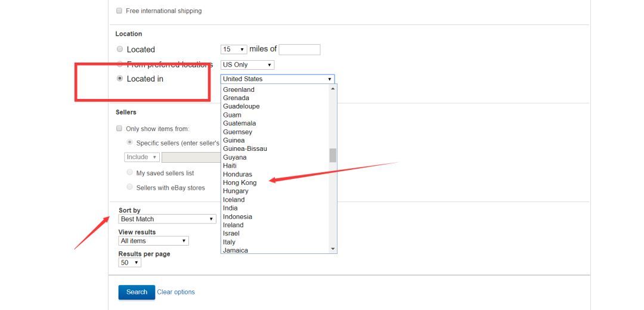Open Results per page dropdown
The image size is (644, 310).
[x=129, y=262]
